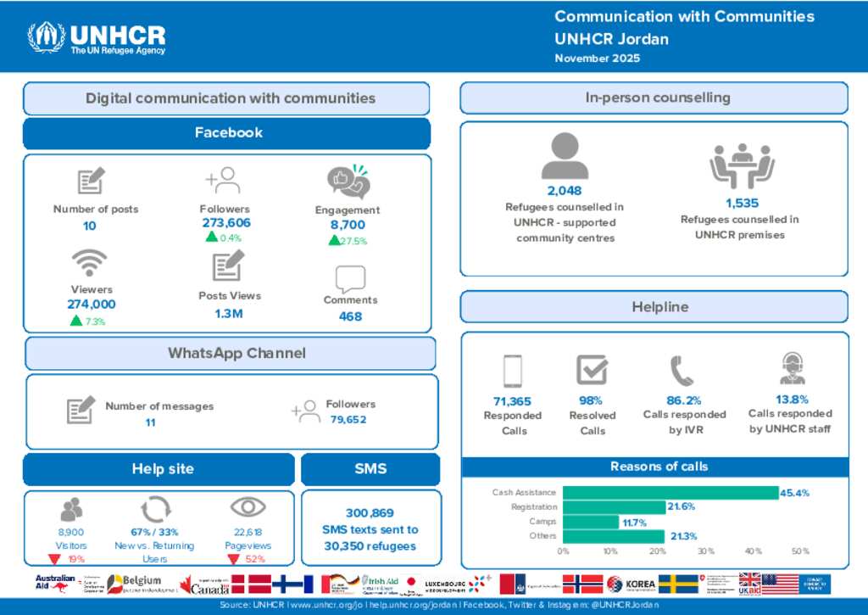The image size is (868, 615).
Task: Select the Facebook section header
Action: (x=227, y=133)
